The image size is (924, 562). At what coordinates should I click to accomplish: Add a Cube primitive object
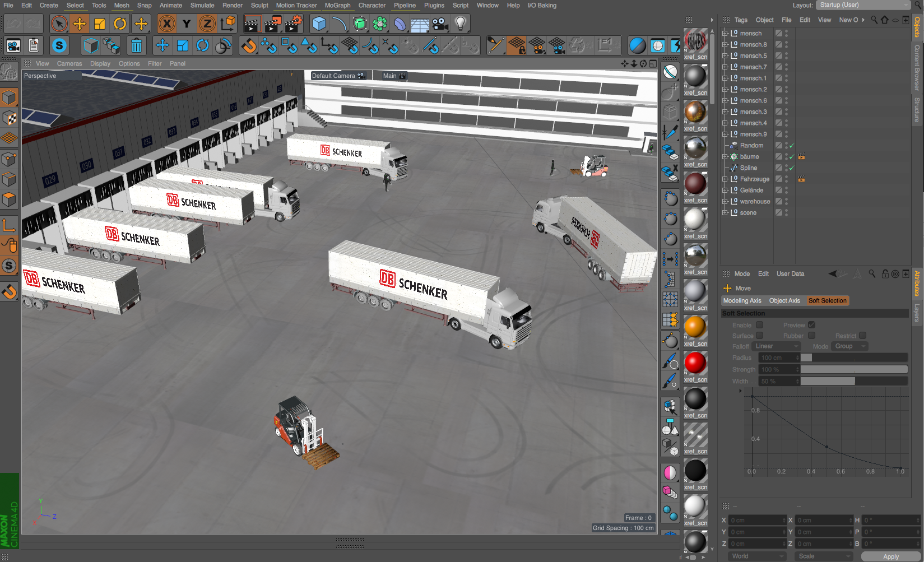(319, 24)
